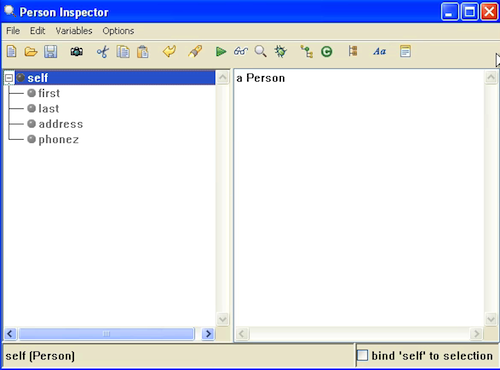Click the Paste clipboard toolbar icon

[143, 52]
